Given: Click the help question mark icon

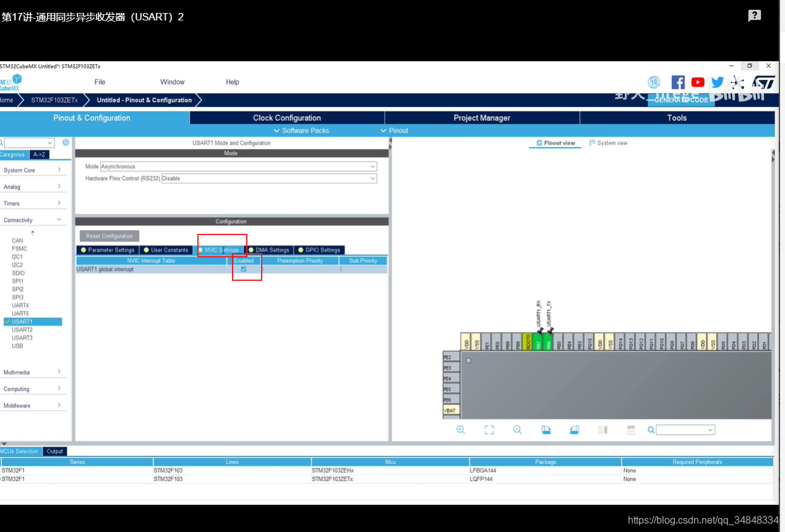Looking at the screenshot, I should [x=755, y=16].
